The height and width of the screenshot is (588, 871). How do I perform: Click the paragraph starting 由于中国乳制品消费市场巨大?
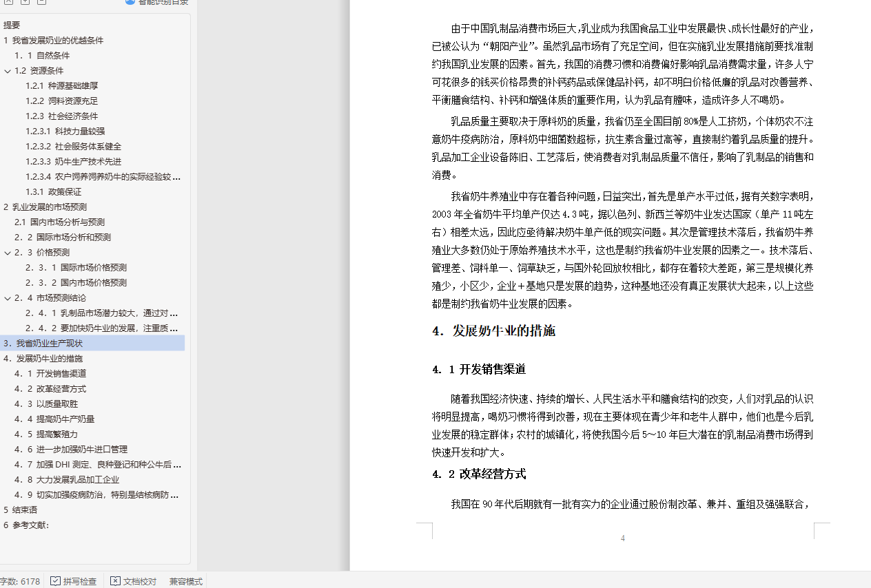(623, 64)
